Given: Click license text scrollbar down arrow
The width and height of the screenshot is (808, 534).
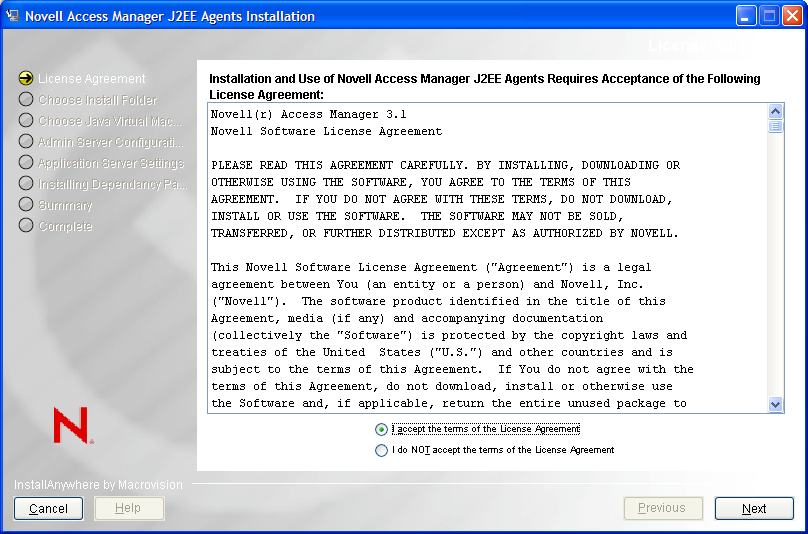Looking at the screenshot, I should pyautogui.click(x=775, y=404).
